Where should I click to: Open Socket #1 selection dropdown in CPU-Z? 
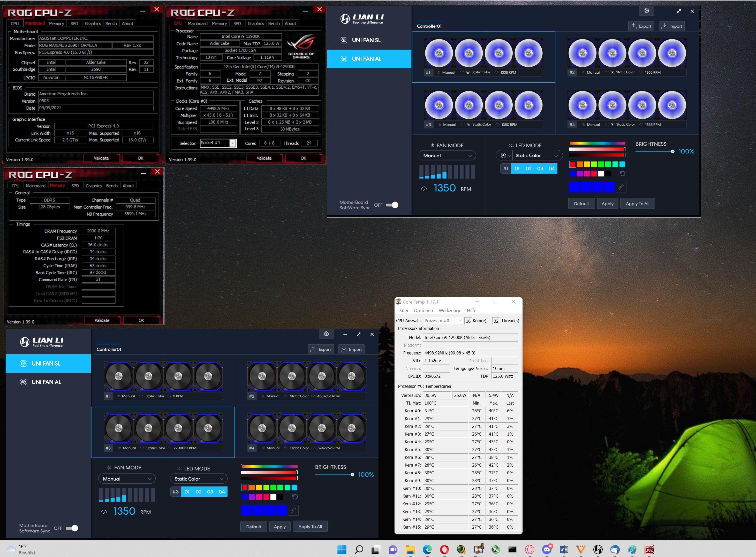pyautogui.click(x=218, y=143)
